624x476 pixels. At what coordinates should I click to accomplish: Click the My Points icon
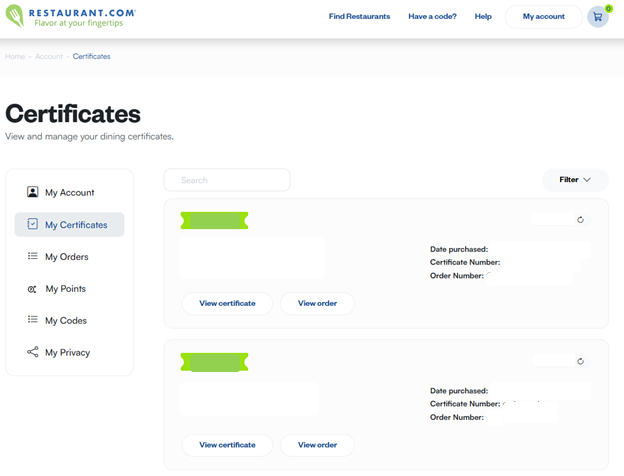point(32,289)
